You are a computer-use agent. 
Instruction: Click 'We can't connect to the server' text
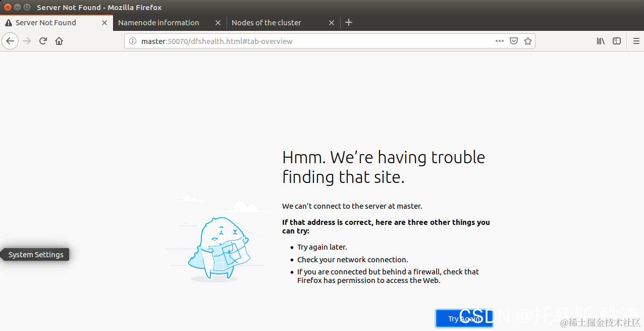point(352,206)
